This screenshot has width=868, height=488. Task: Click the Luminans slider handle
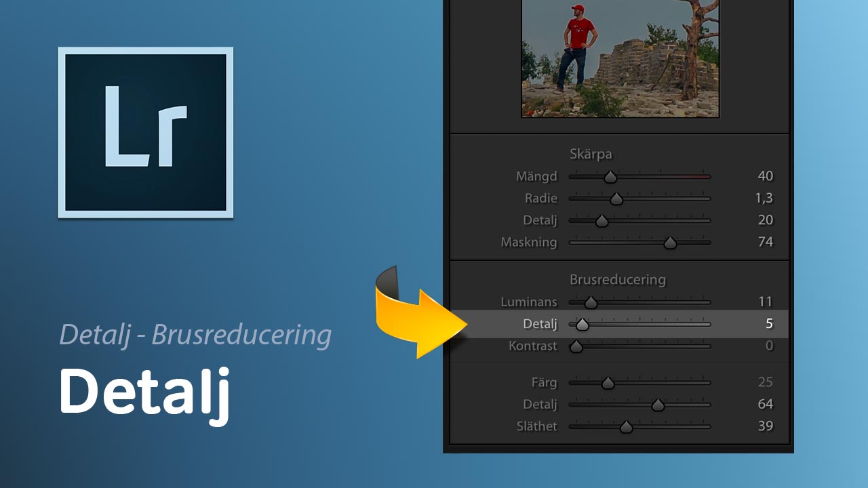point(591,302)
